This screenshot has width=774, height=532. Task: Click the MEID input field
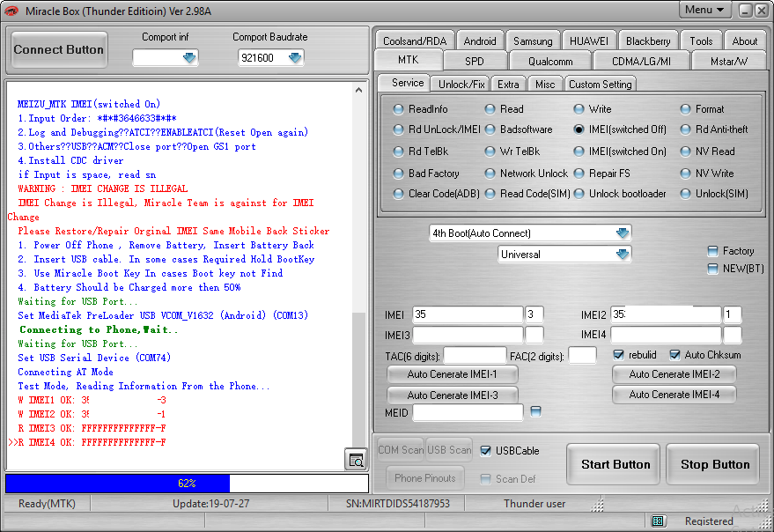[468, 412]
